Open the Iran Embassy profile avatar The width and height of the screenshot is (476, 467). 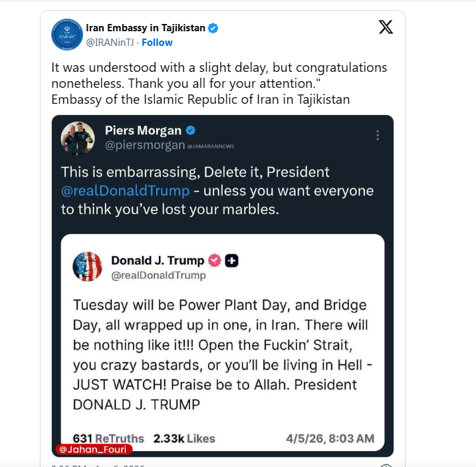[x=67, y=35]
